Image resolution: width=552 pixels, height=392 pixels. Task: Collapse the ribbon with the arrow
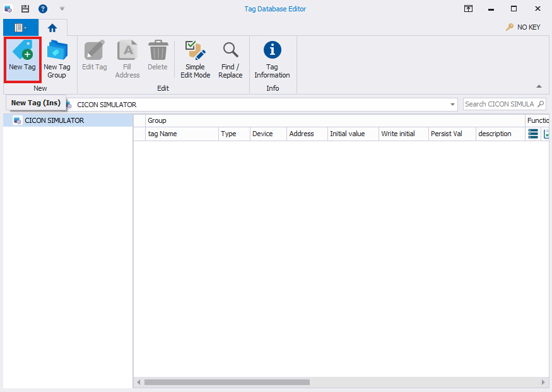tap(539, 86)
